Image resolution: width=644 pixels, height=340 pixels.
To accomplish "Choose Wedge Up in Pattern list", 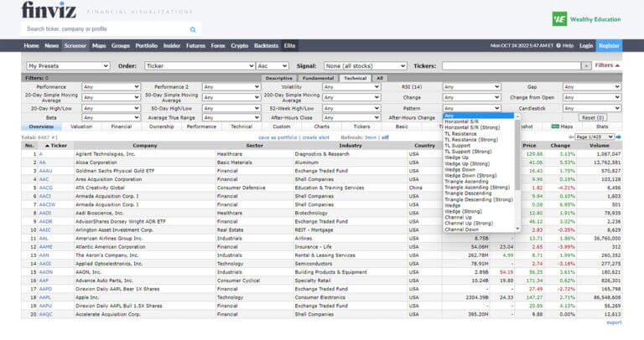I will 455,157.
